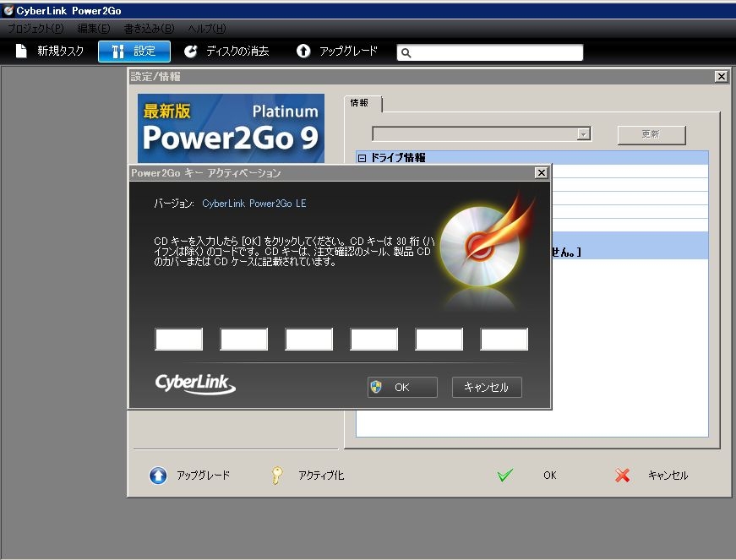The height and width of the screenshot is (560, 736).
Task: Click the magnifier icon in search box
Action: [x=406, y=53]
